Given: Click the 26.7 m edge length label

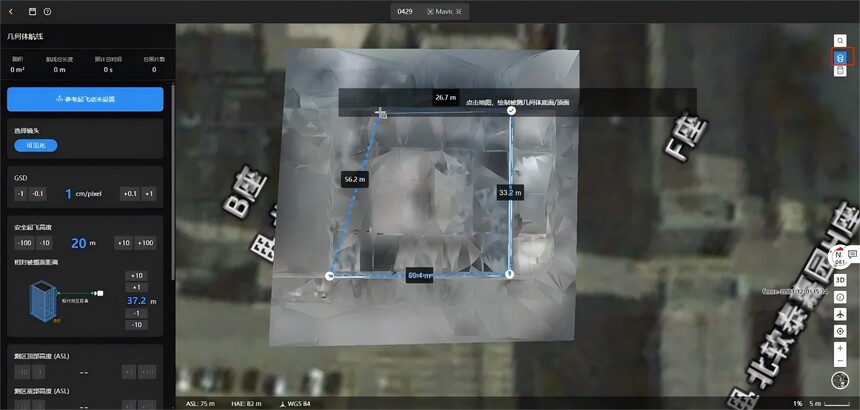Looking at the screenshot, I should pos(445,98).
